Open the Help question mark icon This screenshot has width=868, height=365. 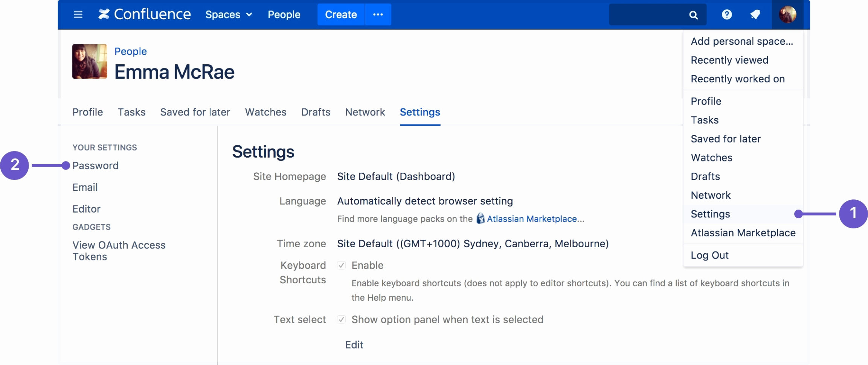click(727, 15)
